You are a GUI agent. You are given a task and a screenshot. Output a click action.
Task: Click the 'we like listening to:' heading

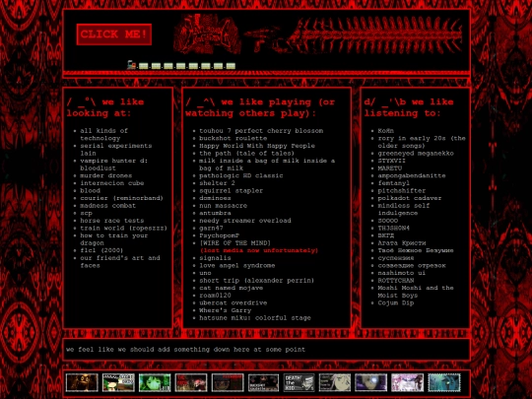click(x=409, y=107)
